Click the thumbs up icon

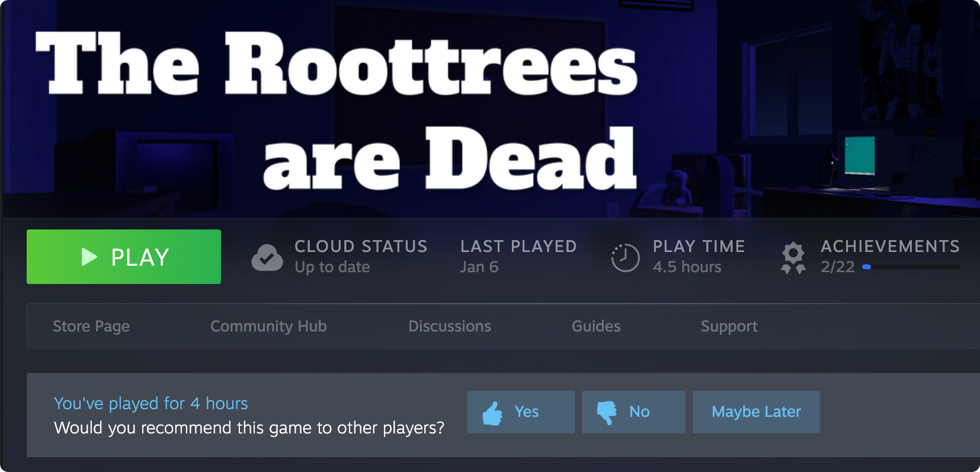tap(492, 413)
